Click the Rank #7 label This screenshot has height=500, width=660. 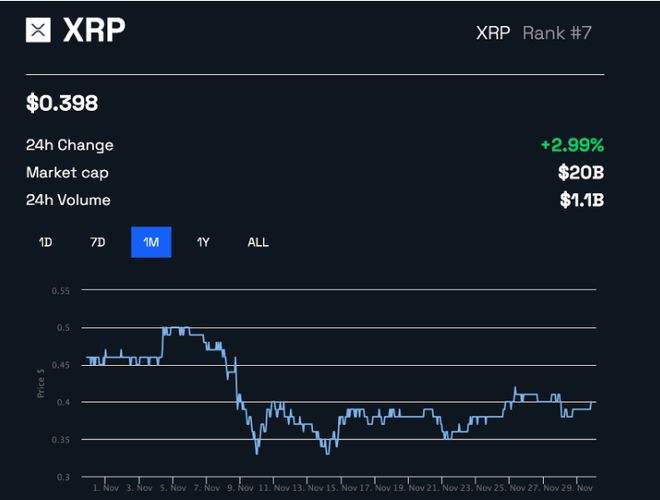pyautogui.click(x=557, y=33)
